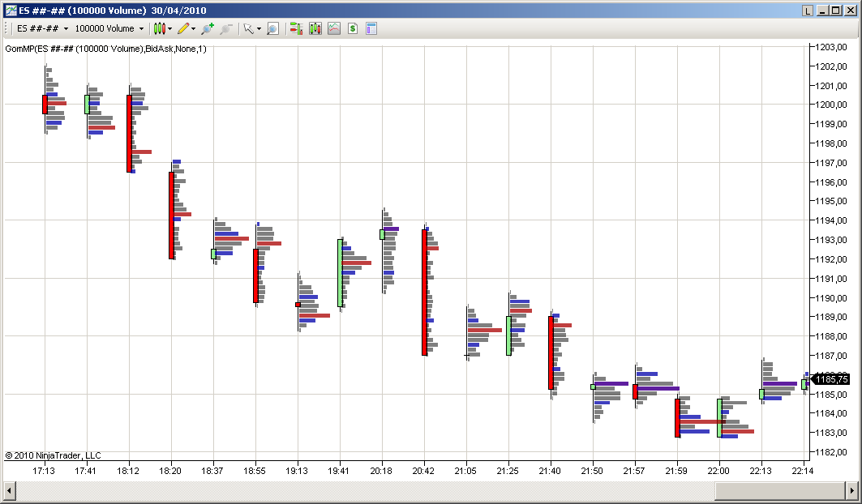Click the Zoom Frame magnifier icon
Screen dimensions: 862x504
(x=272, y=28)
